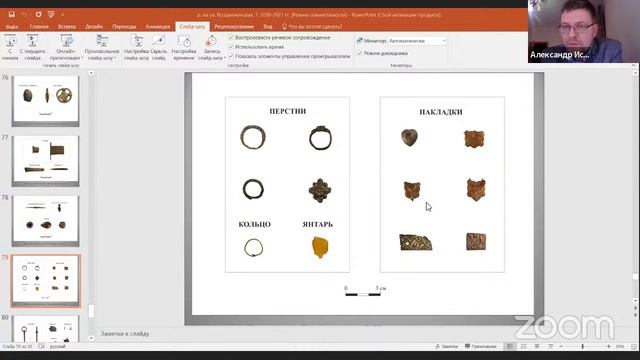Click the Redo/Repeat icon in title bar
The height and width of the screenshot is (360, 640).
tap(38, 14)
